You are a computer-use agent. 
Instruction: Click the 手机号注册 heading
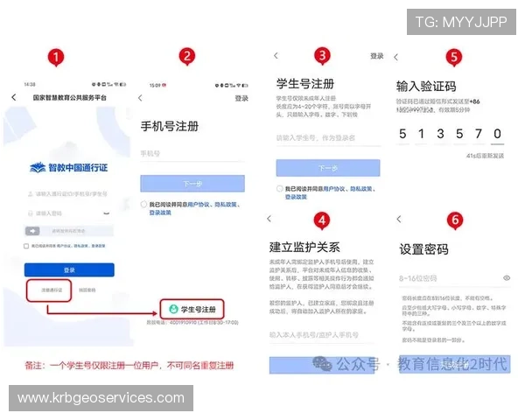pos(170,127)
